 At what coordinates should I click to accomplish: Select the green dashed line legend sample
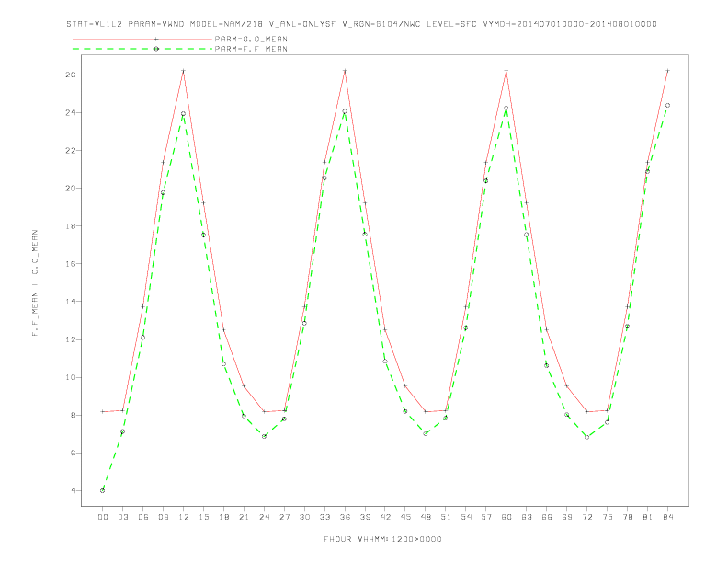(142, 49)
